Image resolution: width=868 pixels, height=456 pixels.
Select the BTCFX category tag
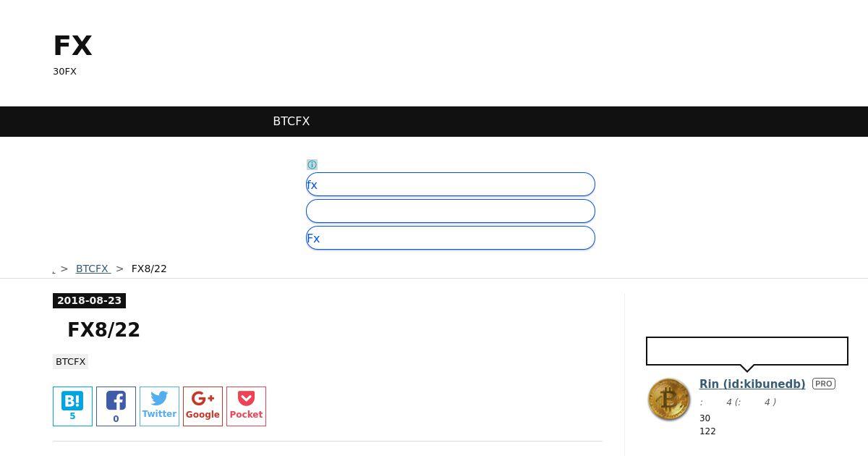coord(70,361)
